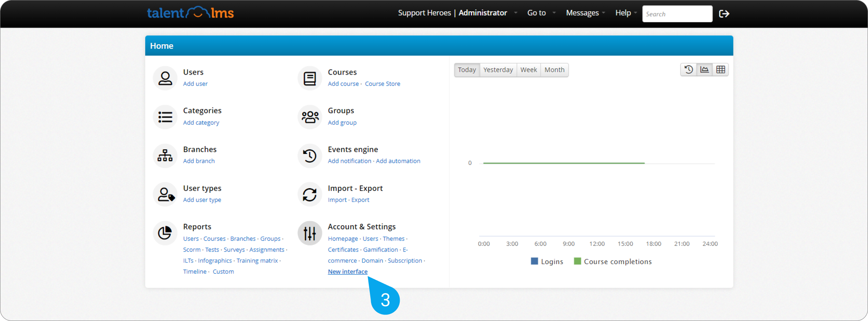Open the ILTs report link
The image size is (868, 321).
[x=188, y=261]
